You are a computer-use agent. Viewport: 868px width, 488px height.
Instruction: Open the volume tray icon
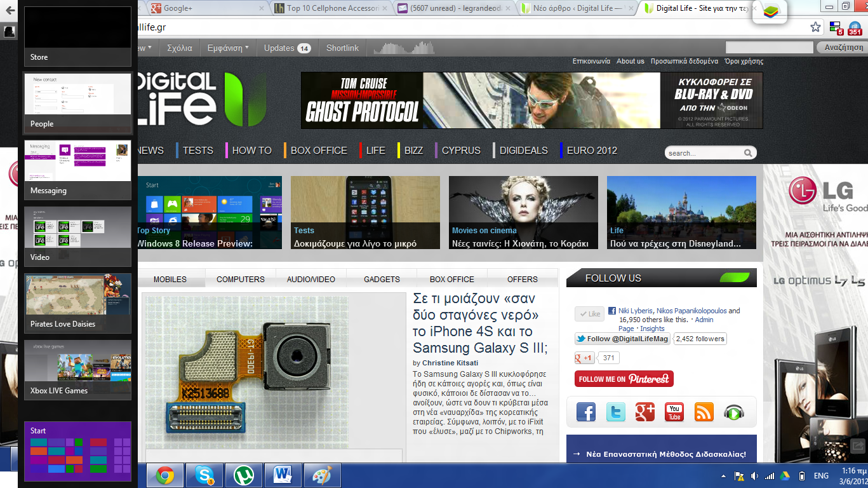tap(754, 476)
